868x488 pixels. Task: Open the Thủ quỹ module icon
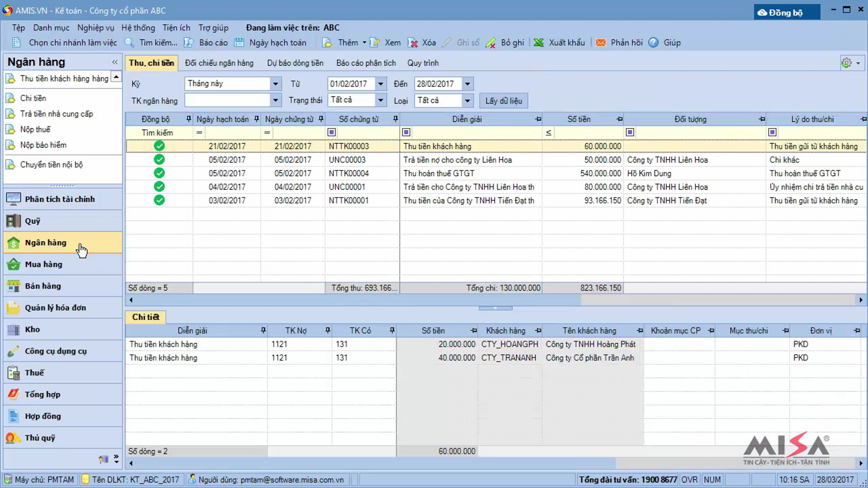pyautogui.click(x=13, y=438)
